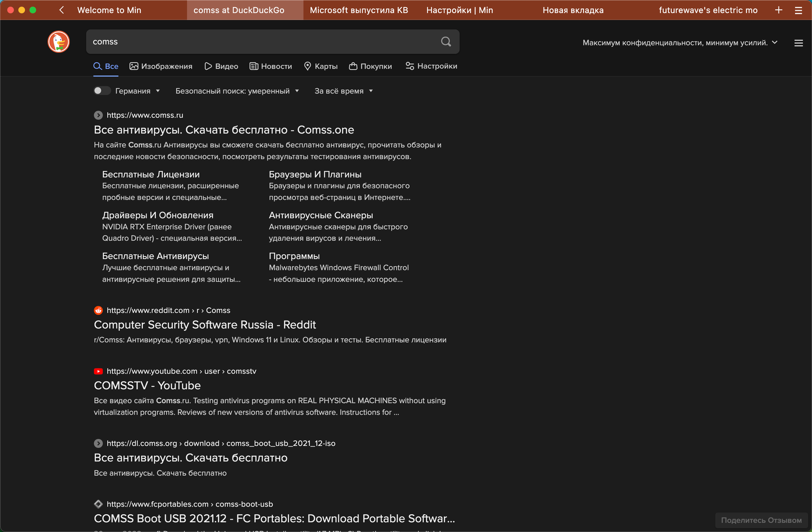This screenshot has width=812, height=532.
Task: Select the comss at DuckDuckGo tab
Action: click(245, 10)
